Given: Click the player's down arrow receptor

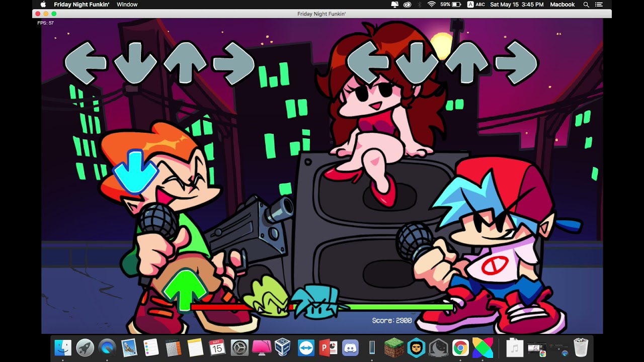Looking at the screenshot, I should 417,63.
